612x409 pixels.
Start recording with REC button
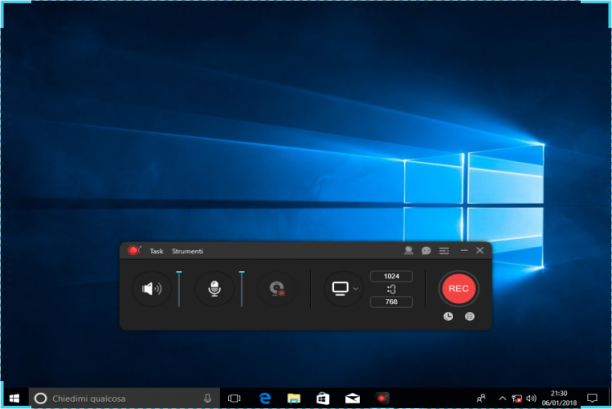[458, 288]
